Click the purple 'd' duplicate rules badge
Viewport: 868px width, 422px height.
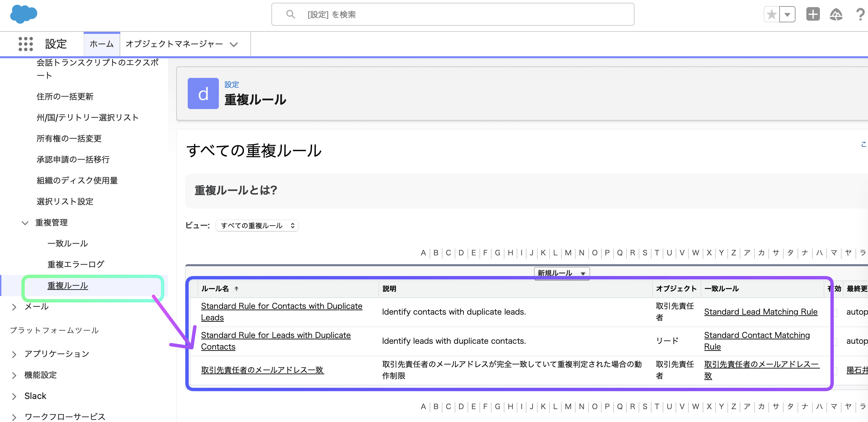[203, 94]
